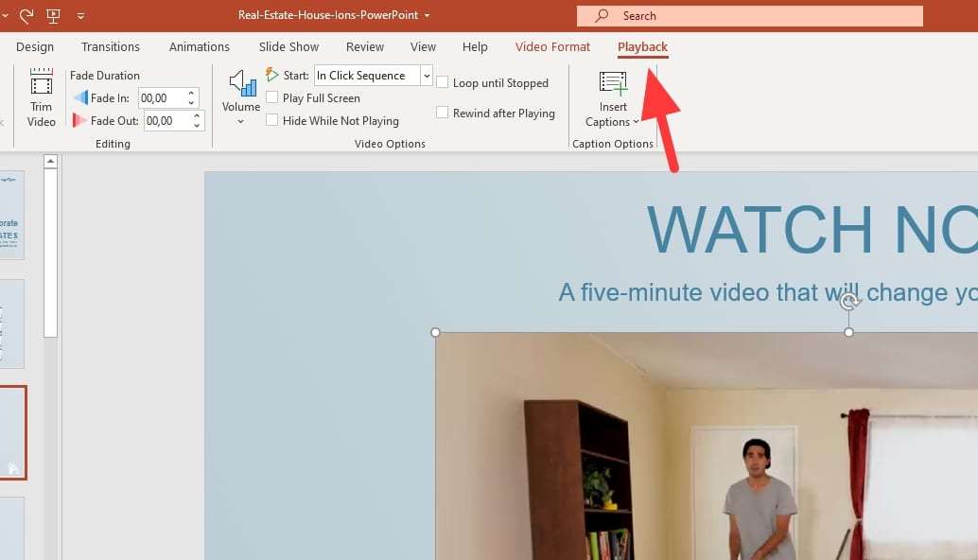Viewport: 978px width, 560px height.
Task: Switch to the Transitions tab
Action: (x=110, y=46)
